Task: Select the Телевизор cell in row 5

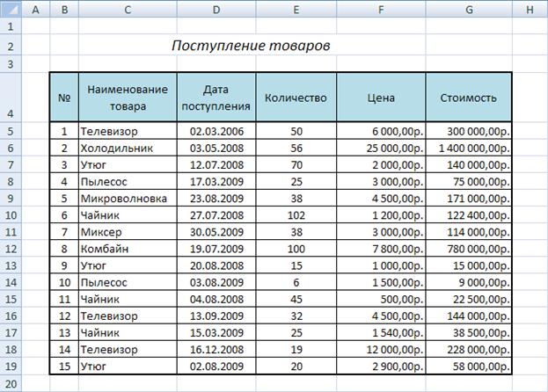Action: 128,131
